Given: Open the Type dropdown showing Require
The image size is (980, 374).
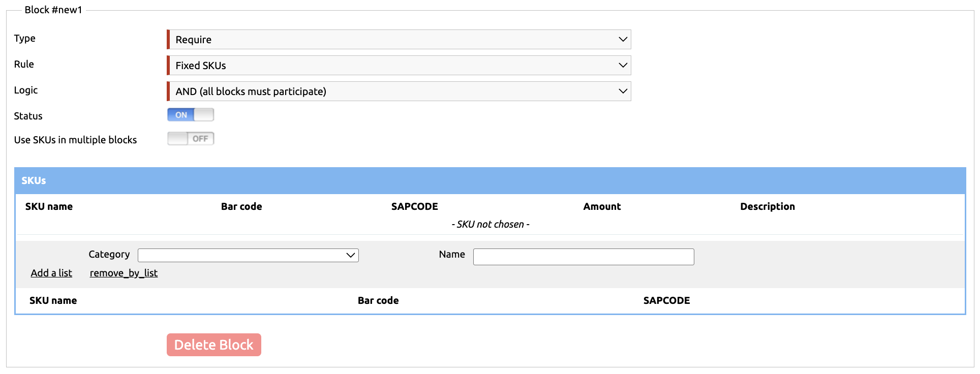Looking at the screenshot, I should click(399, 40).
